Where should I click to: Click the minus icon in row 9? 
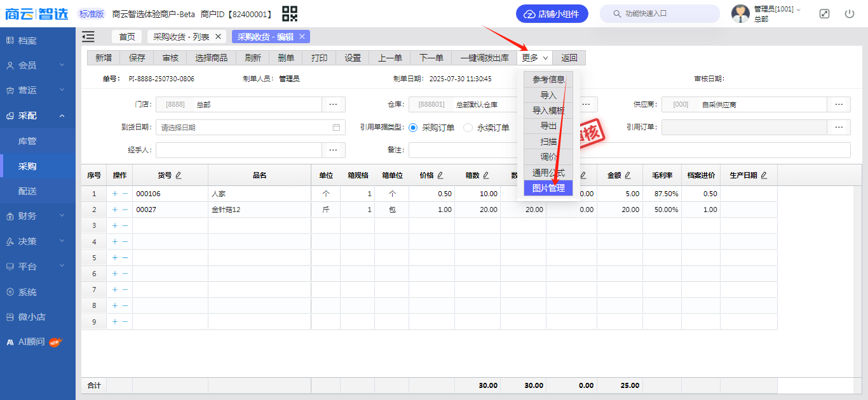pyautogui.click(x=125, y=322)
